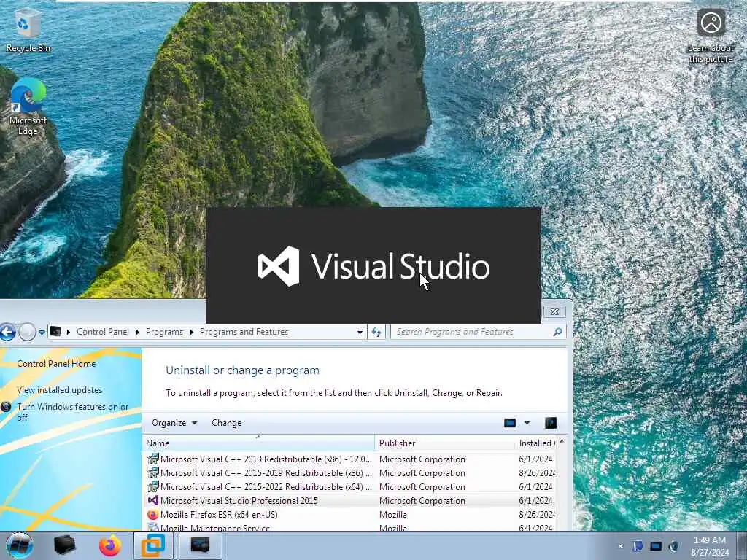Click the network monitor tray icon
The width and height of the screenshot is (747, 560).
click(656, 546)
